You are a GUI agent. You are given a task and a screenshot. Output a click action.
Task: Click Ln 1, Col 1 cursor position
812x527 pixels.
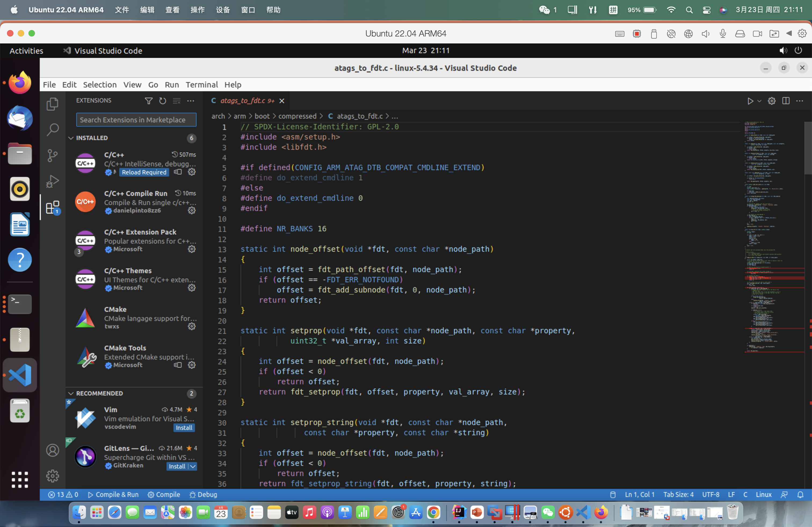639,495
